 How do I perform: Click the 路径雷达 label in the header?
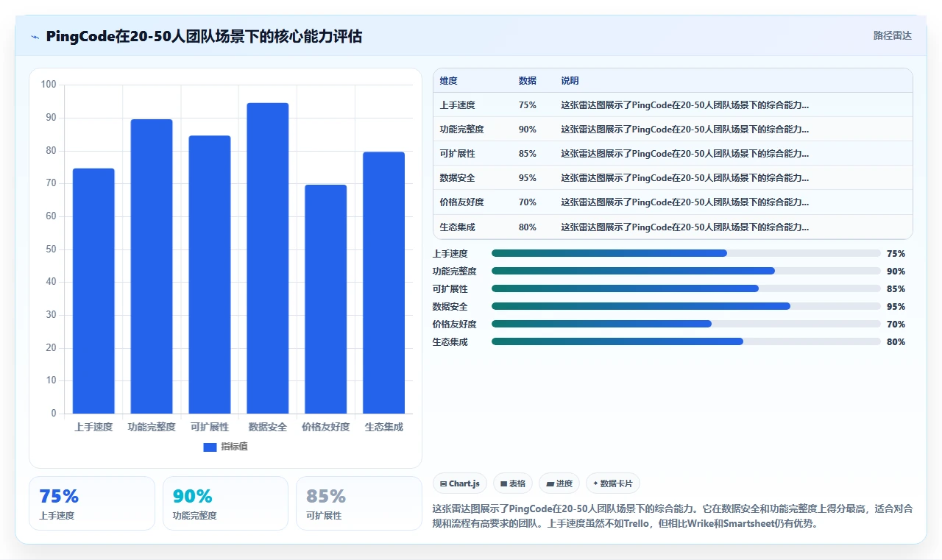tap(892, 35)
